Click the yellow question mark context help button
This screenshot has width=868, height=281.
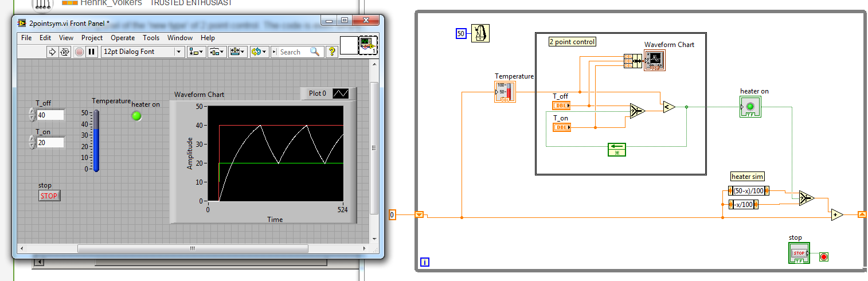tap(331, 52)
